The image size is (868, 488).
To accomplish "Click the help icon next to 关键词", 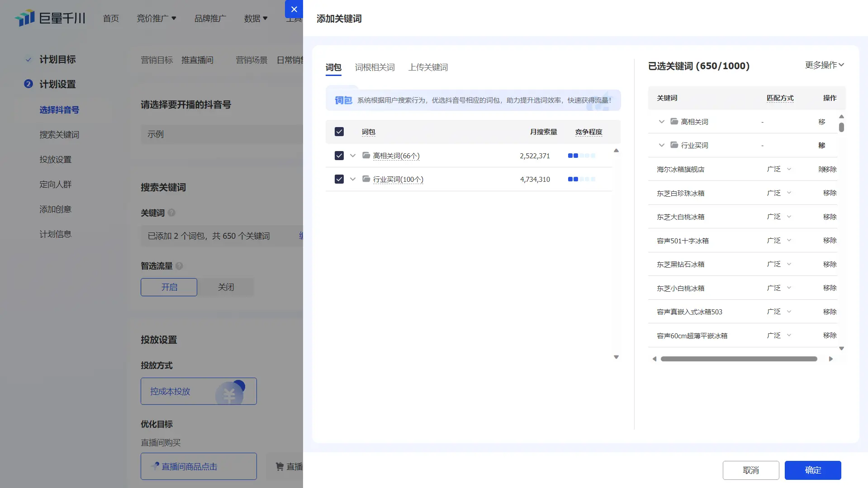I will (171, 213).
